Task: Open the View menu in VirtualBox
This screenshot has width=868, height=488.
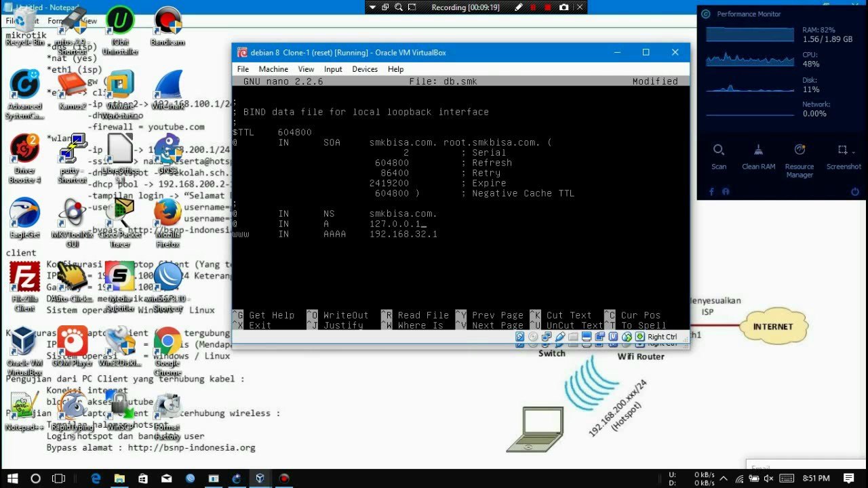Action: tap(306, 69)
